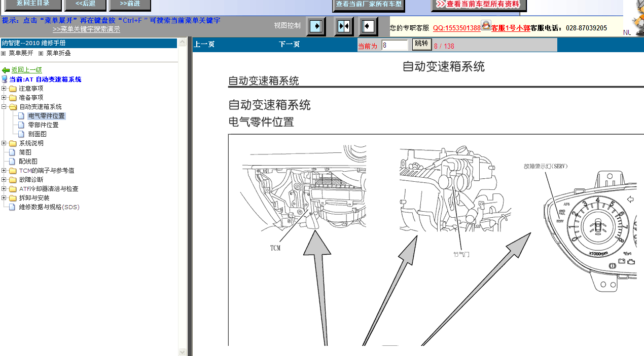Click the 纳智捷--2010 维修手册 title

[33, 44]
